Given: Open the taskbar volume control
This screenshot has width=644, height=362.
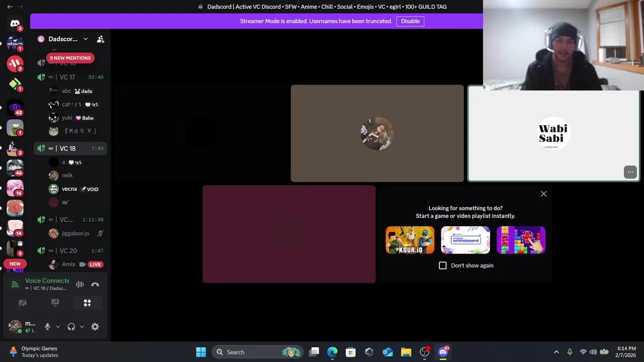Looking at the screenshot, I should (x=593, y=352).
